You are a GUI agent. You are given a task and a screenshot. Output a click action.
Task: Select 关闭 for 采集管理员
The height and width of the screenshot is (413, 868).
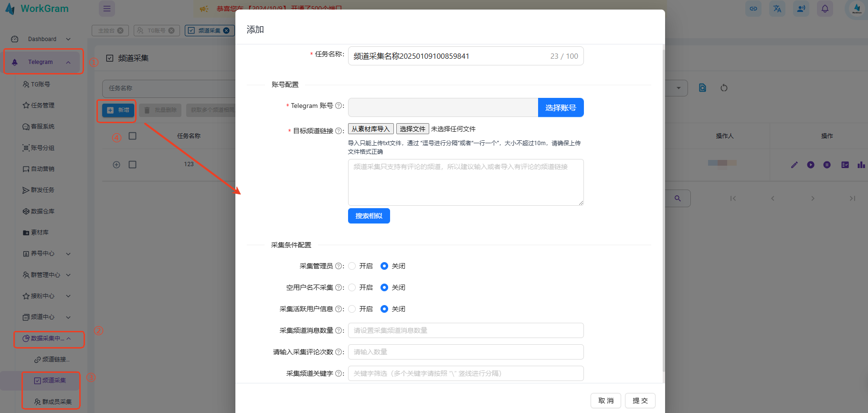tap(384, 266)
